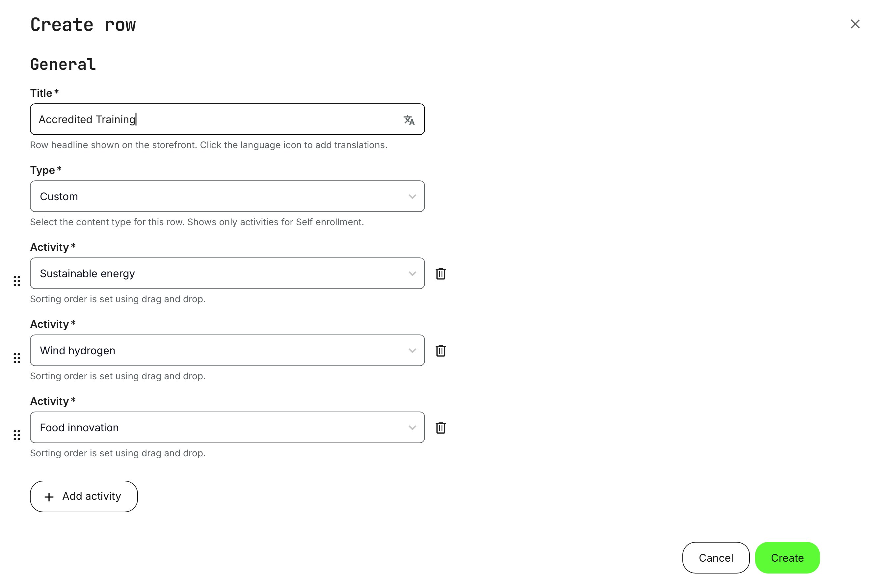Open the Type dropdown showing Custom

[227, 196]
